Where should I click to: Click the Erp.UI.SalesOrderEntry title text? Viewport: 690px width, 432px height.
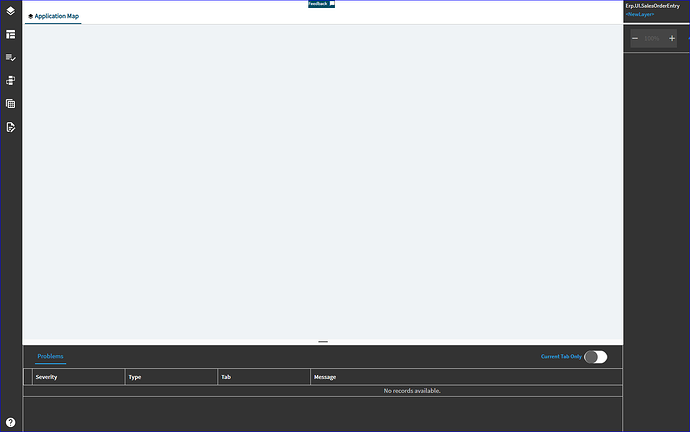653,6
